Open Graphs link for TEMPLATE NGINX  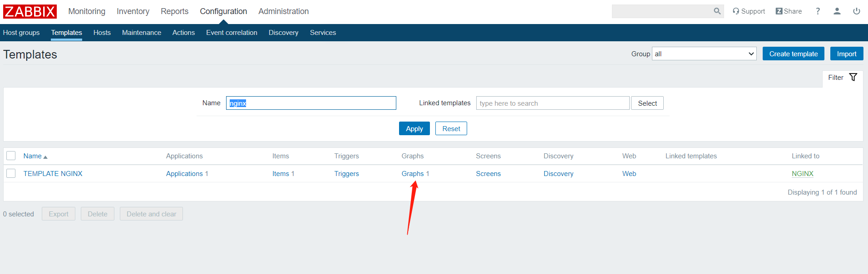(x=413, y=174)
